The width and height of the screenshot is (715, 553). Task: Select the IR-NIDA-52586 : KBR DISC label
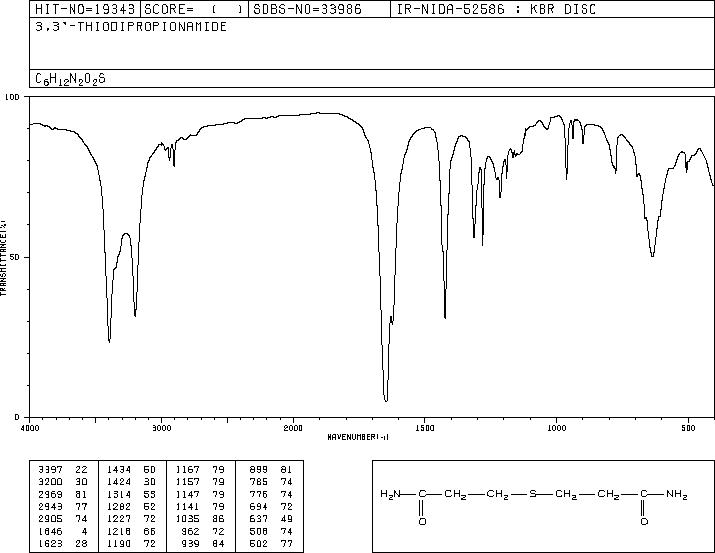[x=496, y=9]
